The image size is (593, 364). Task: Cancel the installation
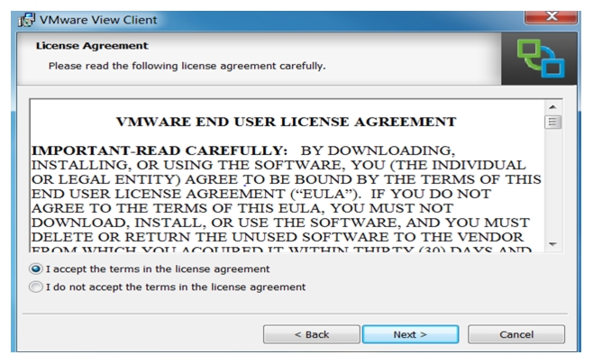tap(516, 334)
